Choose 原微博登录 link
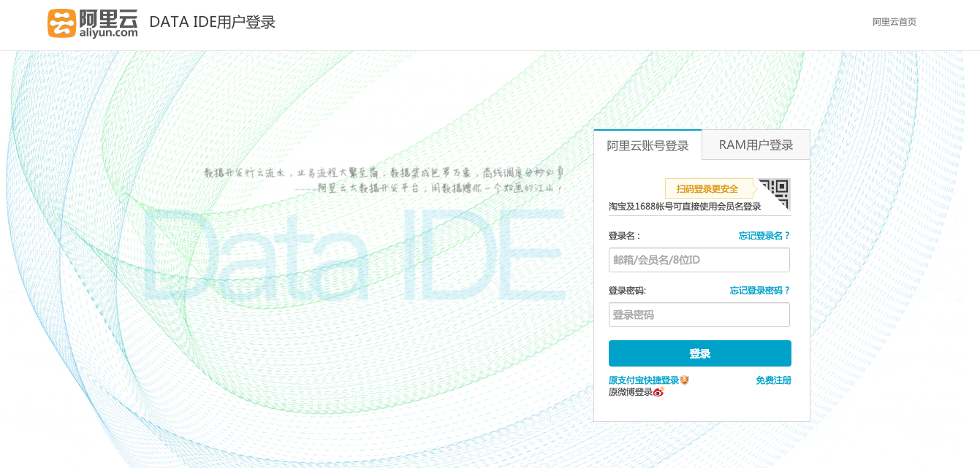Screen dimensions: 980x468 (631, 392)
